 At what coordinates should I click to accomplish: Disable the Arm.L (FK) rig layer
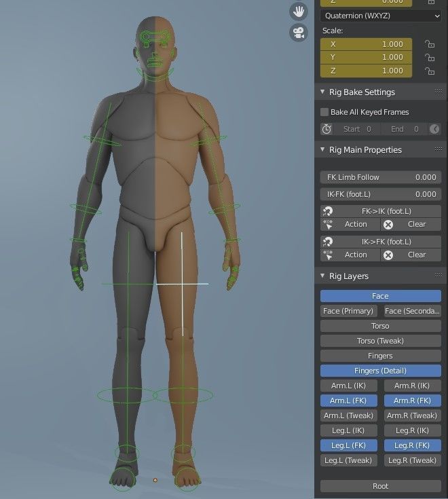[349, 401]
